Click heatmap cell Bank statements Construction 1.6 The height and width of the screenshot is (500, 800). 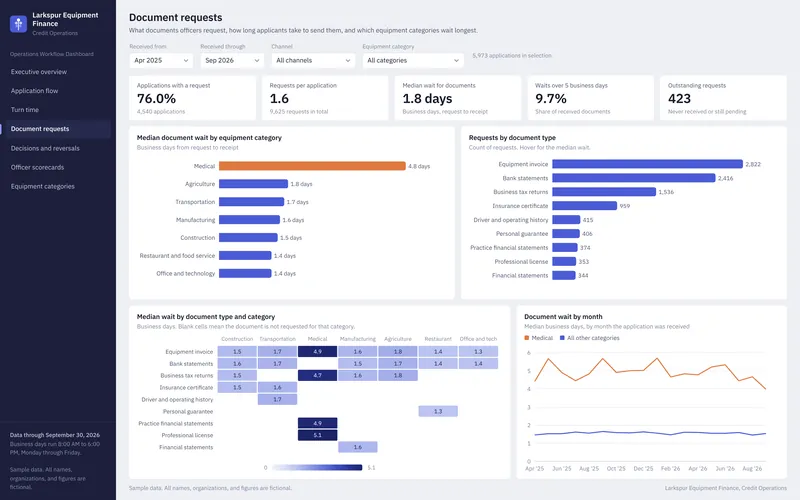pos(237,364)
